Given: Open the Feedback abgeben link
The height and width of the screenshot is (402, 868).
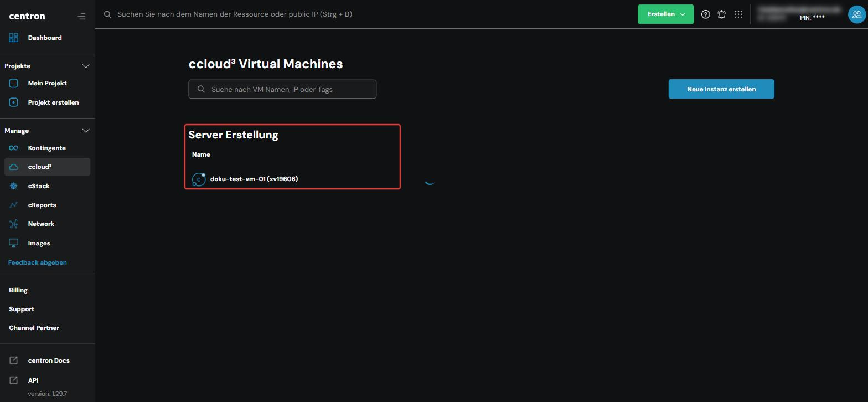Looking at the screenshot, I should coord(38,262).
